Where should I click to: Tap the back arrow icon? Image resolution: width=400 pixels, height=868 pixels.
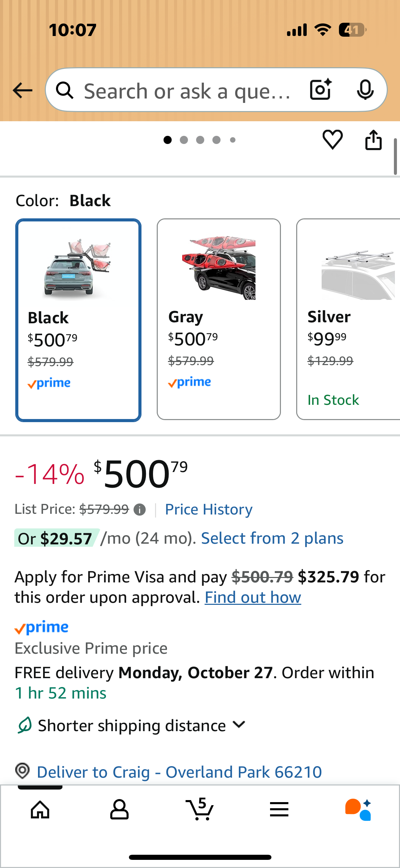(22, 91)
